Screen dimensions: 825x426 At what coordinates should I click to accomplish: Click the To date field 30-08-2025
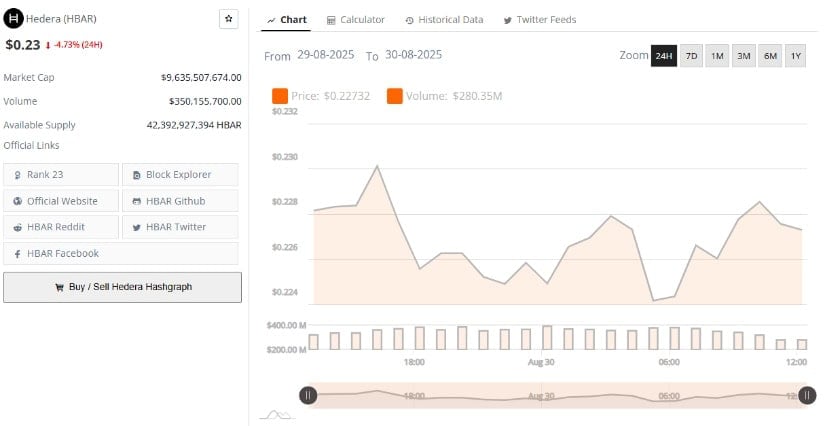[x=414, y=55]
